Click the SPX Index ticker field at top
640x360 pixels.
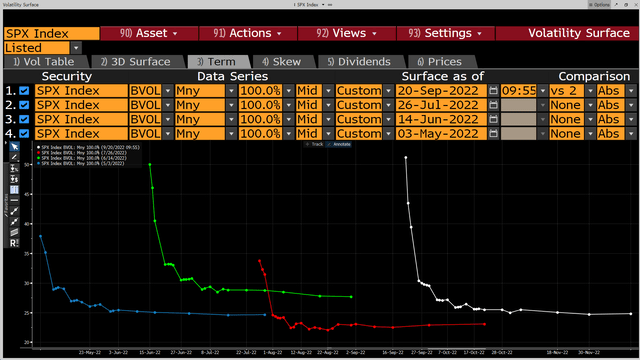point(51,33)
